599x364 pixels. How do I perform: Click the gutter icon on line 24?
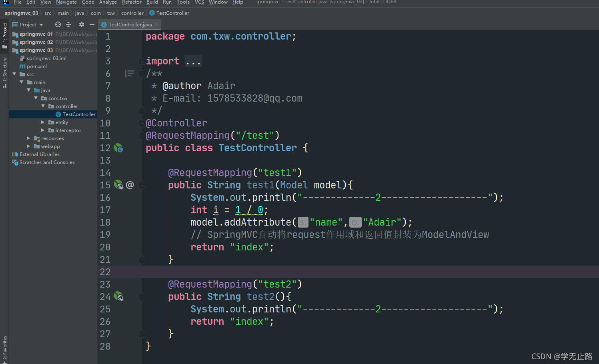point(118,296)
